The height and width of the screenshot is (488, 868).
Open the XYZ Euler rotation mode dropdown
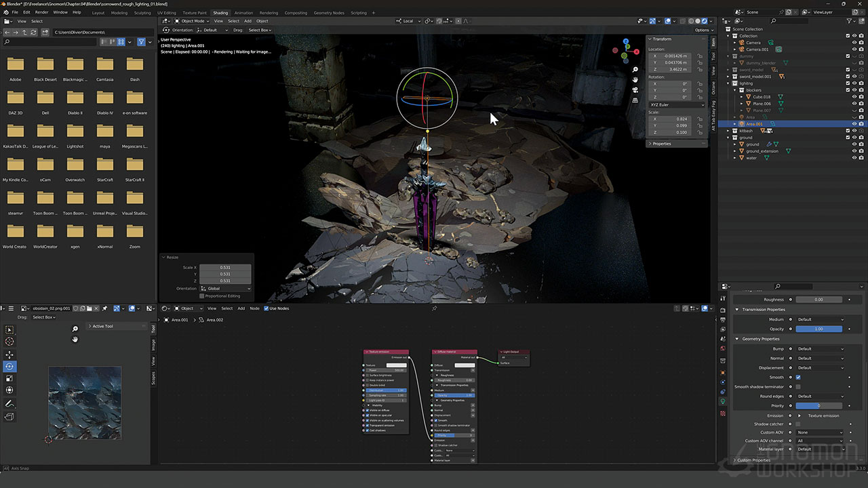point(677,104)
